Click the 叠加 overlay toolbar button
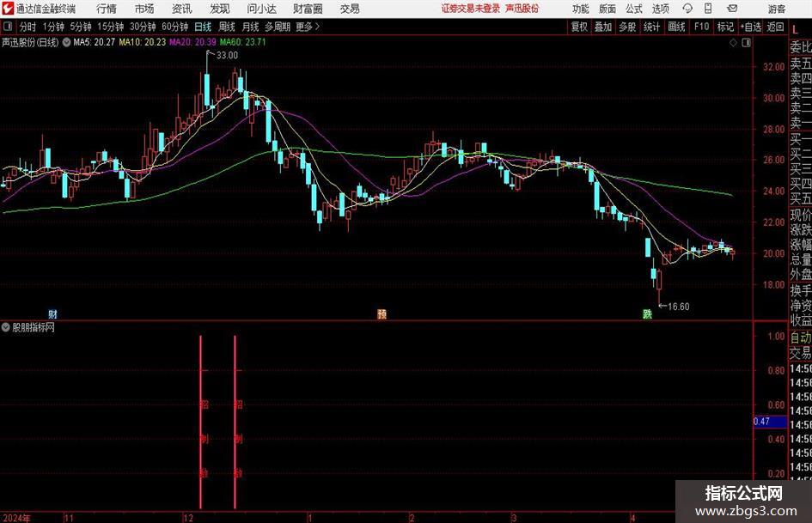Viewport: 812px width, 523px height. tap(603, 27)
